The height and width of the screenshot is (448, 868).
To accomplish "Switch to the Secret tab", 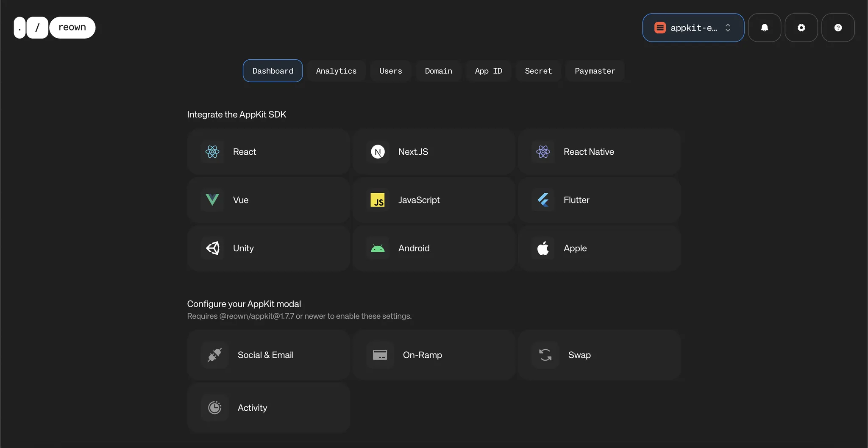I will 538,71.
